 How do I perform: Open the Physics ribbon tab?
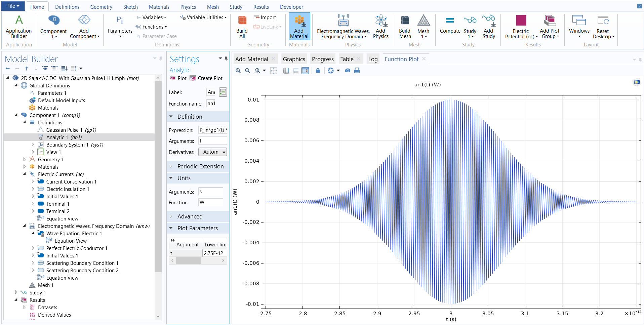point(188,7)
